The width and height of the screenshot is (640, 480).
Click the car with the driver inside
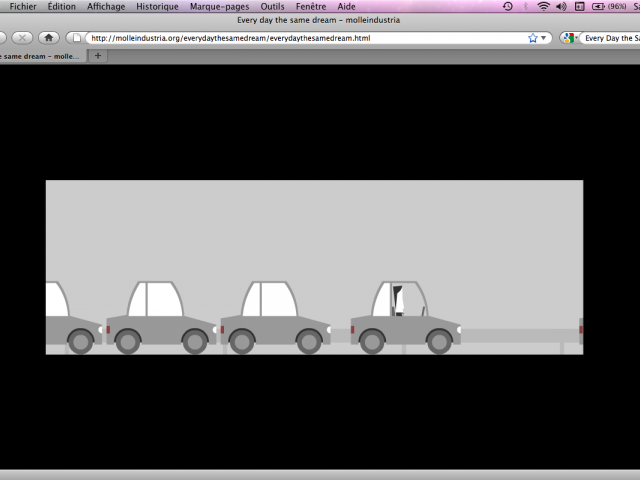(405, 320)
